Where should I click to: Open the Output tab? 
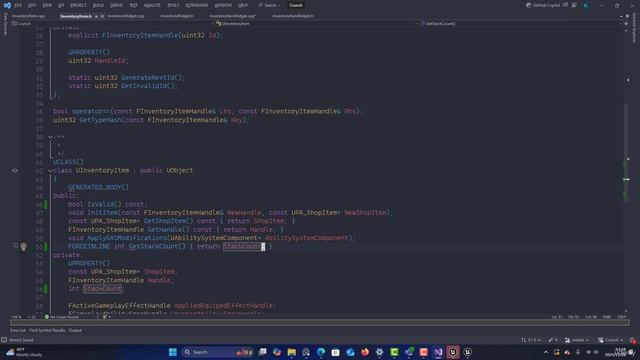tap(75, 330)
